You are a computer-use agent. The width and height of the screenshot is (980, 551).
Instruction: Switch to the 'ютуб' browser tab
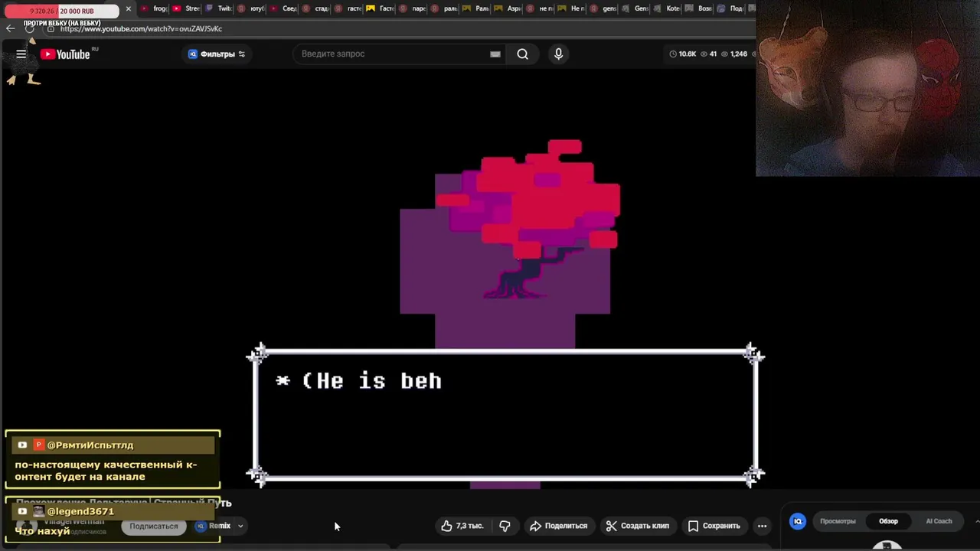(x=251, y=8)
